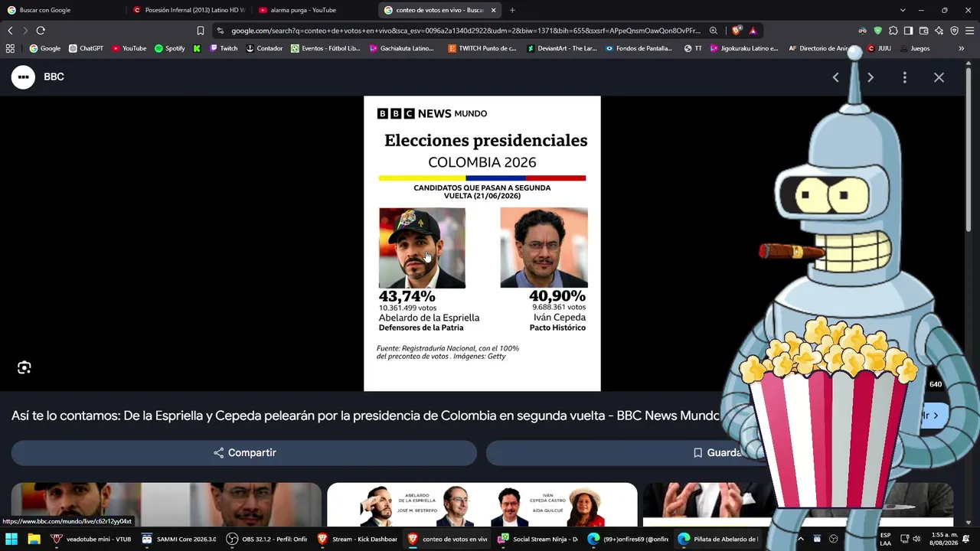Click the BBC source logo circle
Screen dimensions: 980x551
point(23,77)
